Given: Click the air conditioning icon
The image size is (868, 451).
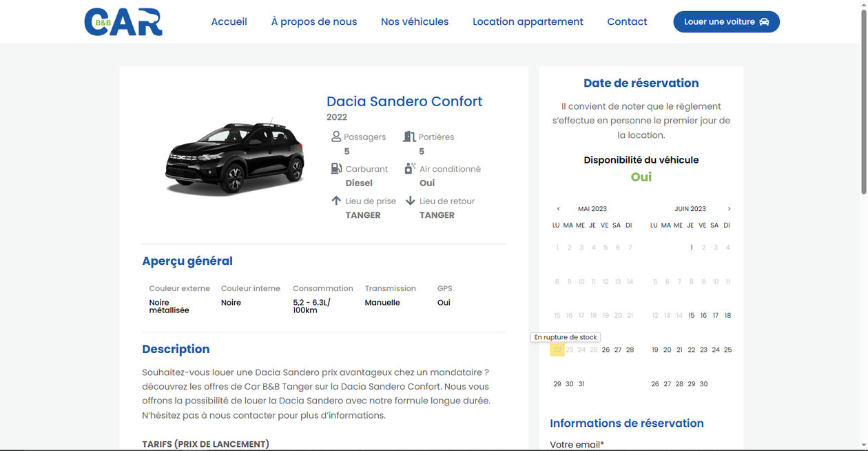Looking at the screenshot, I should click(410, 168).
